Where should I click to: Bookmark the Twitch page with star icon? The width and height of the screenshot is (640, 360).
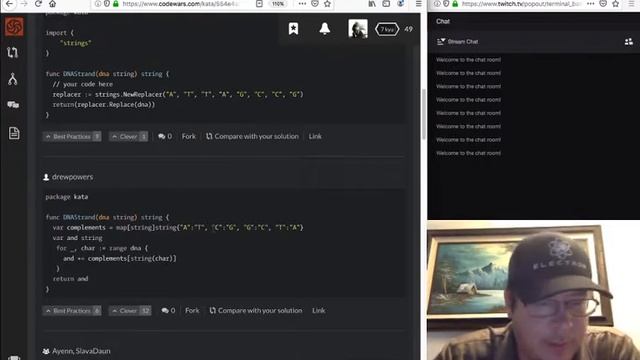tap(616, 4)
